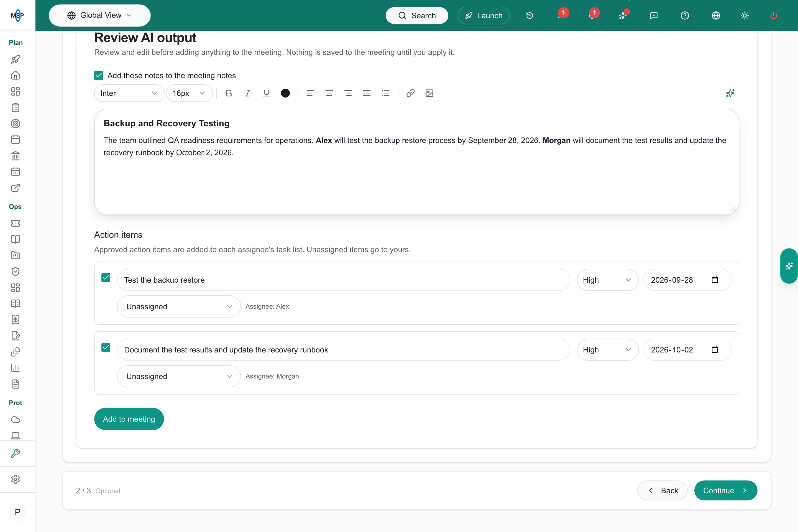Image resolution: width=798 pixels, height=532 pixels.
Task: Toggle light/dark theme sun icon
Action: [x=745, y=16]
